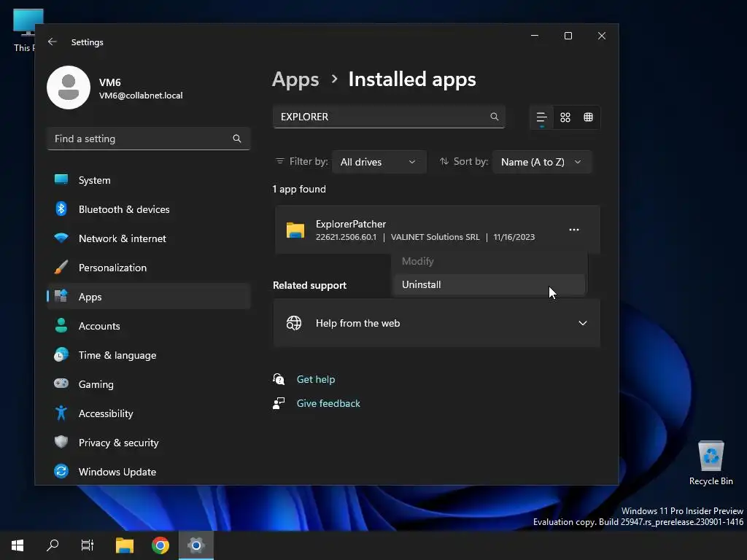
Task: Expand Help from the web
Action: point(583,323)
